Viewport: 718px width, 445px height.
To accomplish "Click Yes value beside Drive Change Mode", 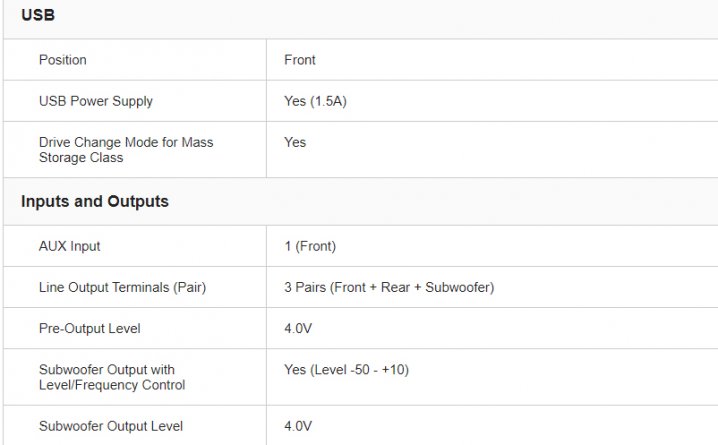I will pos(295,142).
